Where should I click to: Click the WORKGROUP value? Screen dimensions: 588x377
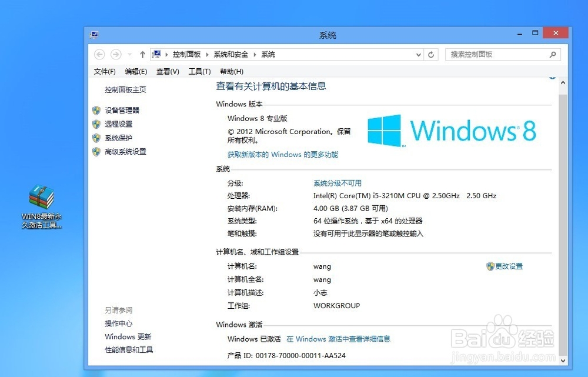pyautogui.click(x=336, y=306)
